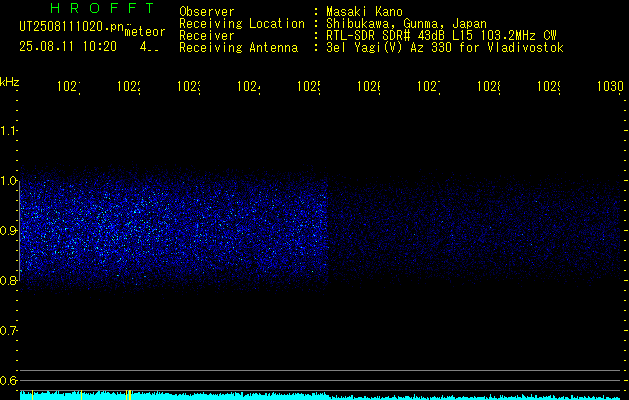Select the location Shibukawa, Gunma, Japan
The image size is (629, 400).
pos(406,24)
